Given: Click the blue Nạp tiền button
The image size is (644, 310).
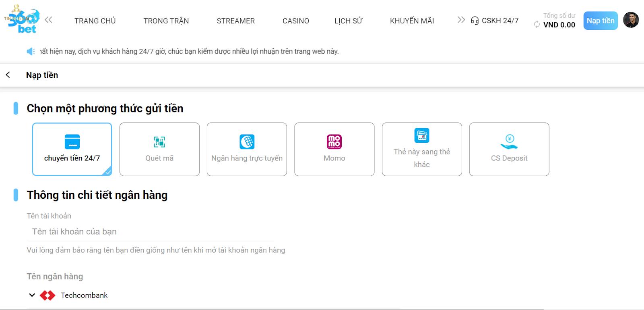Looking at the screenshot, I should (600, 21).
